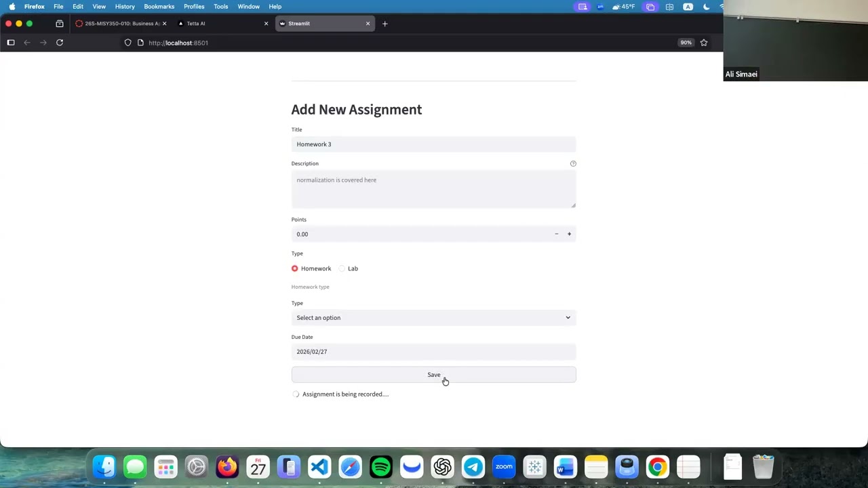Open Launchpad from the Dock
Viewport: 868px width, 488px height.
pyautogui.click(x=166, y=467)
